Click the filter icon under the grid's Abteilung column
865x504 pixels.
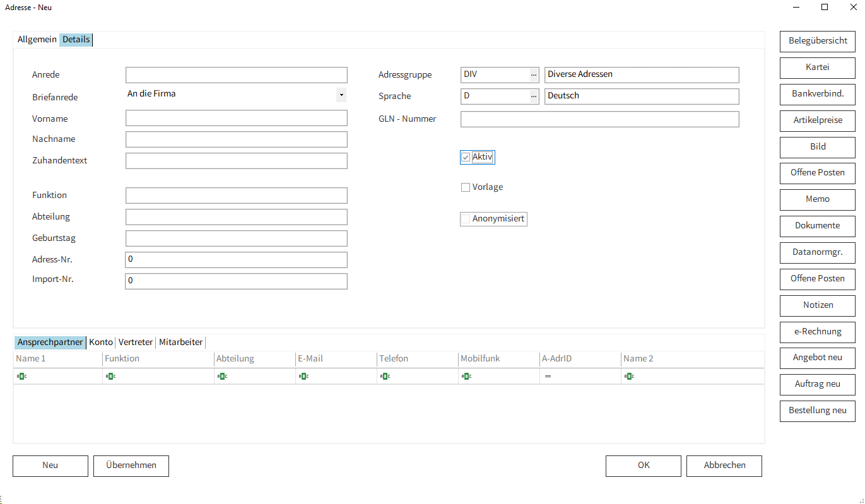tap(221, 377)
